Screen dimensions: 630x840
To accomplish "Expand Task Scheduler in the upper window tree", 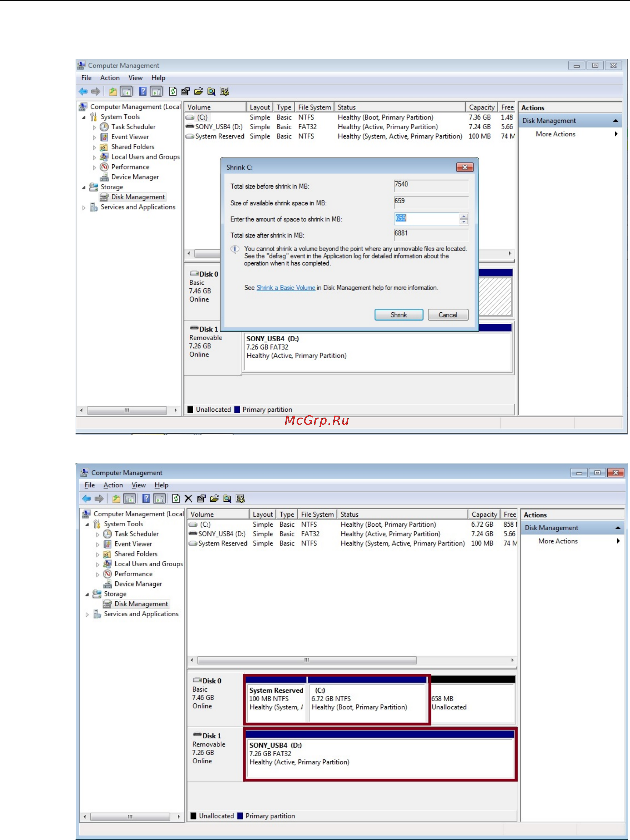I will pyautogui.click(x=94, y=127).
